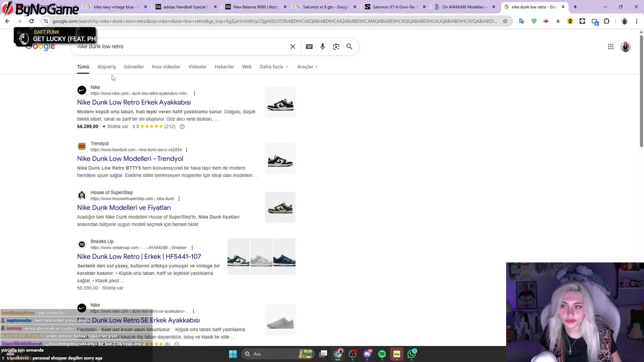Submit search using the magnifier icon
The height and width of the screenshot is (362, 644).
point(349,47)
